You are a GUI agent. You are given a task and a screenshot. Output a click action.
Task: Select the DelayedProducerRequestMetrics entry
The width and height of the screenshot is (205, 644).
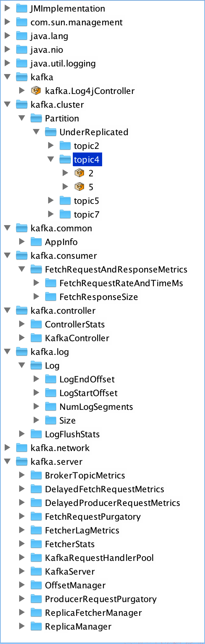(x=112, y=503)
